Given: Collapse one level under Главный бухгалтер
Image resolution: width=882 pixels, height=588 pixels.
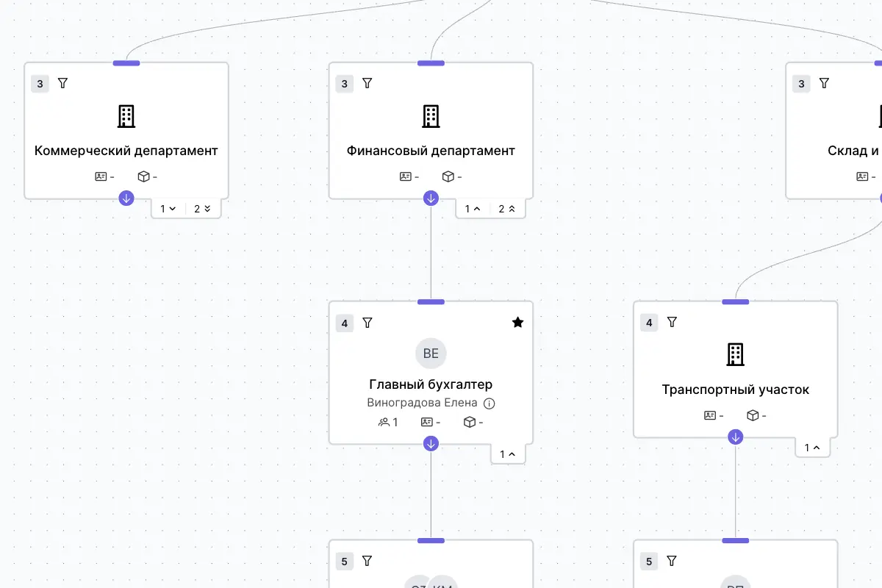Looking at the screenshot, I should click(x=508, y=454).
